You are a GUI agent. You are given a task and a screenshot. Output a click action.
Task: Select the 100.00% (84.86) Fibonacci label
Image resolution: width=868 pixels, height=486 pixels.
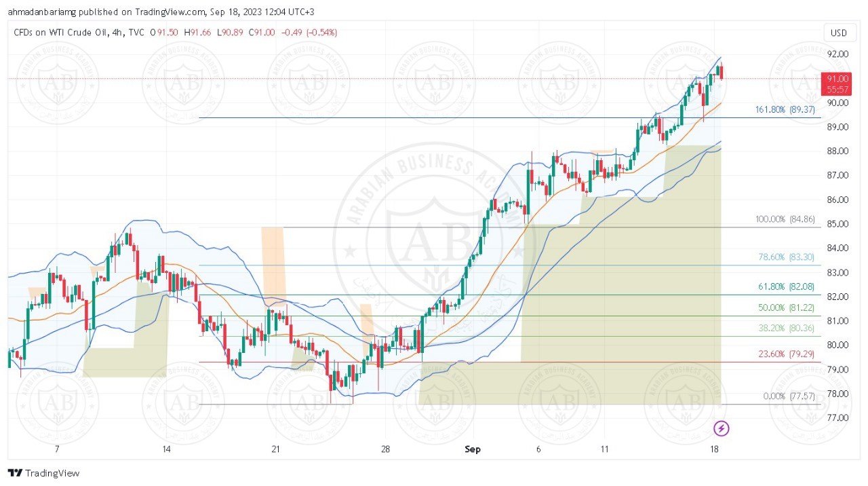[x=785, y=219]
